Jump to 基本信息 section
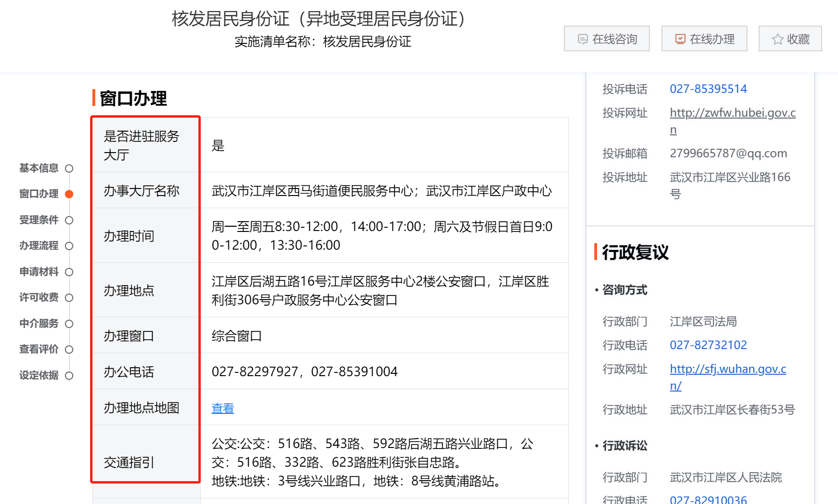Screen dimensions: 838x504 click(39, 168)
